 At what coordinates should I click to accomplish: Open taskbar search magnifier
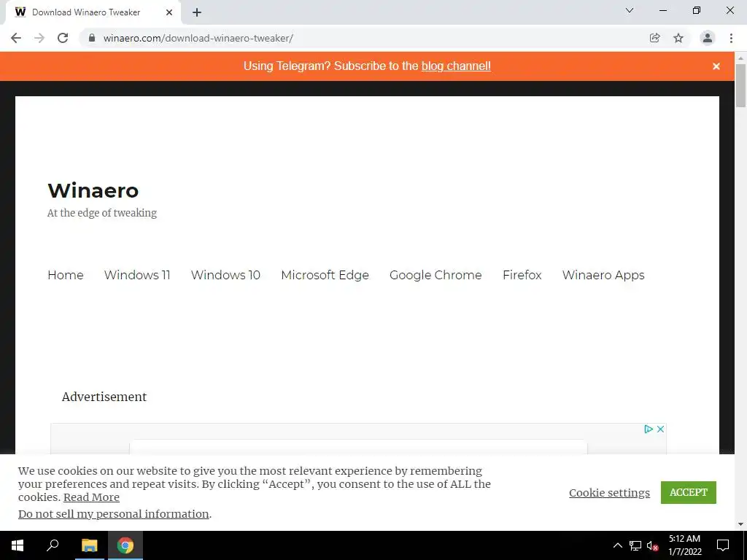pos(53,545)
